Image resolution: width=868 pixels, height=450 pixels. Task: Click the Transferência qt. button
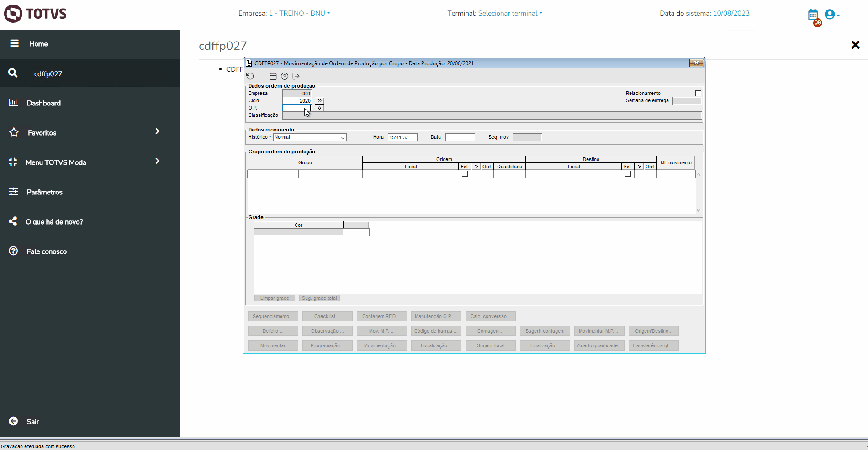654,345
